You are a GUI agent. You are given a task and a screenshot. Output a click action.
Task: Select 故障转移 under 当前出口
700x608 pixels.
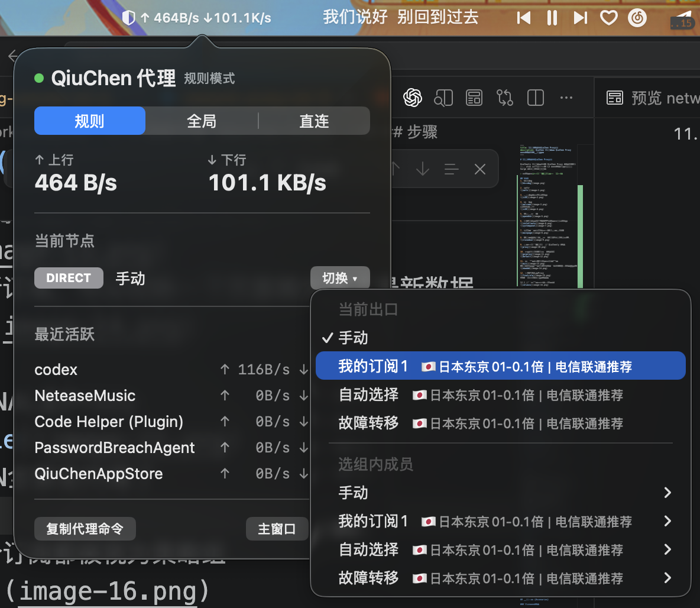pyautogui.click(x=500, y=423)
